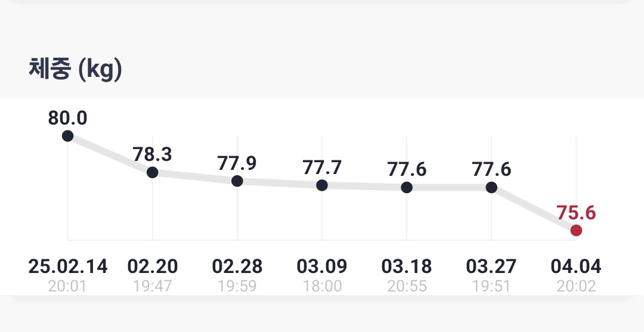644x332 pixels.
Task: Click the 03.18 date label
Action: pyautogui.click(x=407, y=266)
